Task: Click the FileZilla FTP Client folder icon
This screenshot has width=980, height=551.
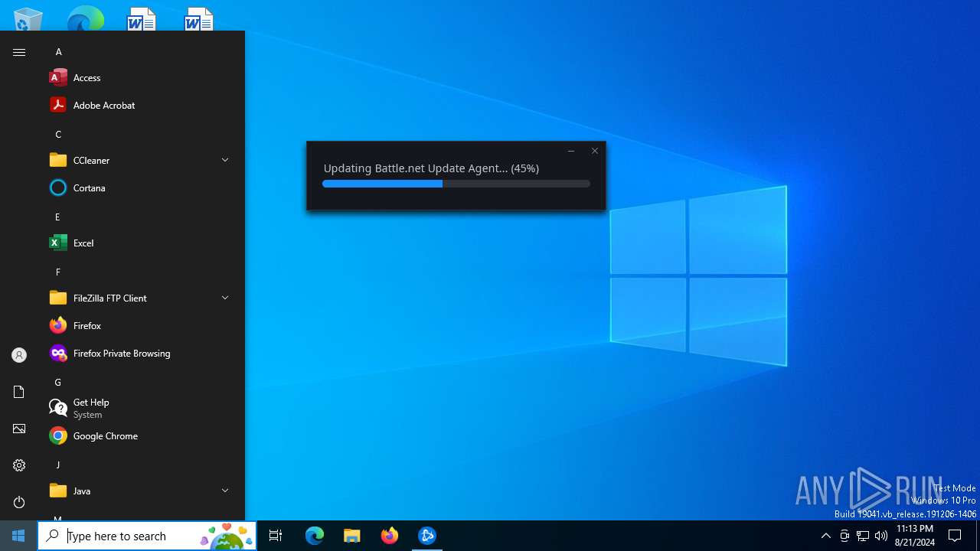Action: (58, 298)
